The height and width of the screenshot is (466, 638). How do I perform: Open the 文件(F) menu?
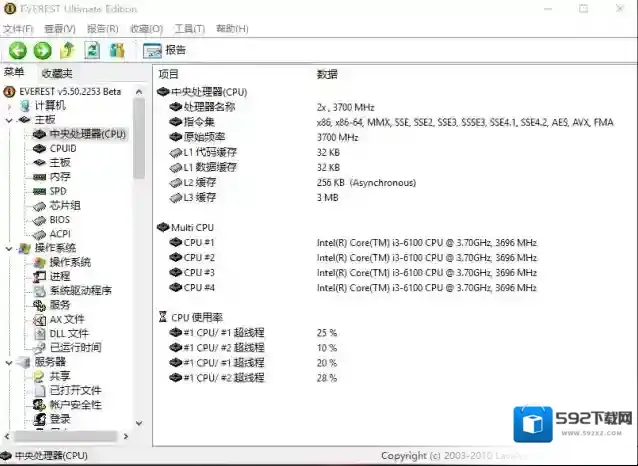click(19, 29)
